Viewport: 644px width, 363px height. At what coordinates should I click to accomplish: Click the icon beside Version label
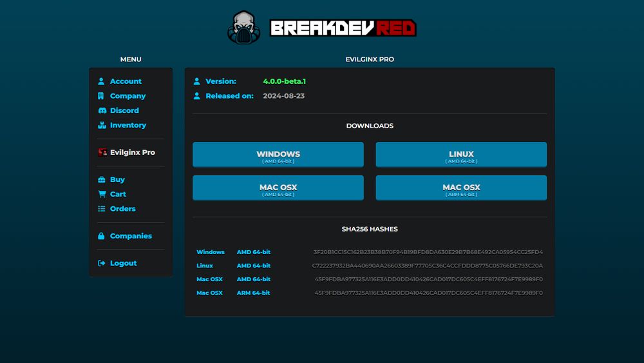tap(196, 81)
